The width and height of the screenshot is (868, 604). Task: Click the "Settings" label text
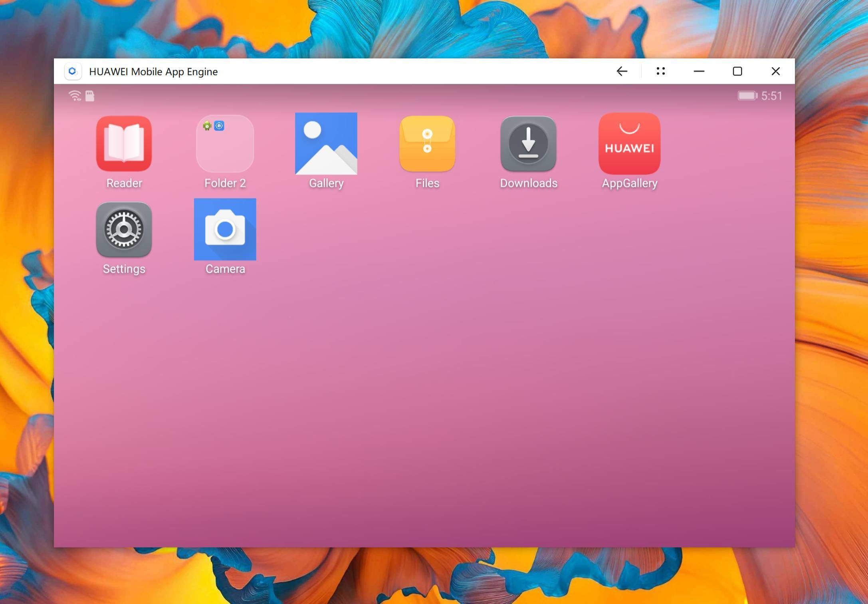124,269
